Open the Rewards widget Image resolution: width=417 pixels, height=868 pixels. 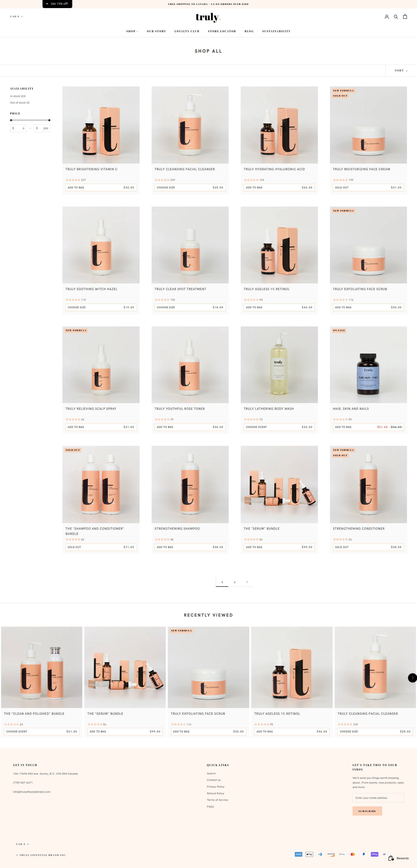(398, 858)
